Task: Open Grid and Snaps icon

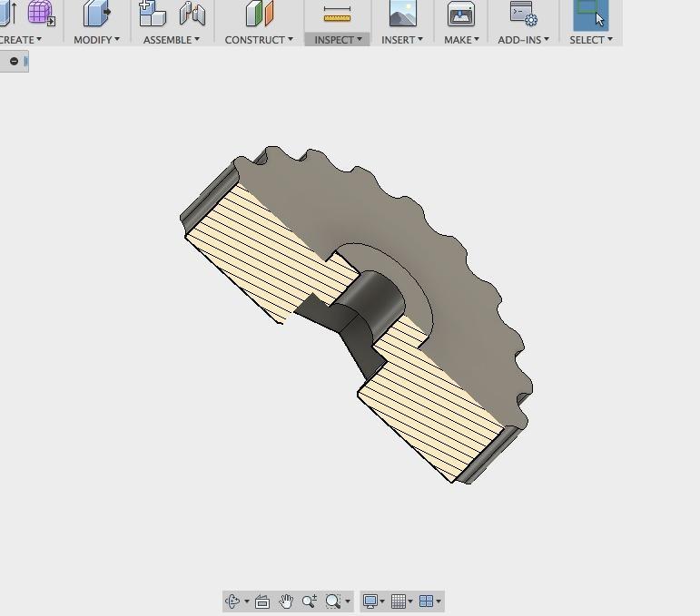Action: tap(399, 601)
